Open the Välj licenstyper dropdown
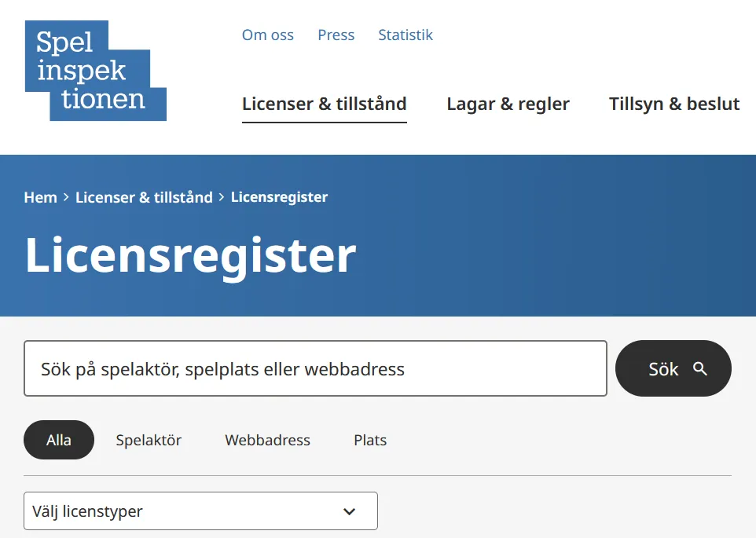756x538 pixels. 200,511
